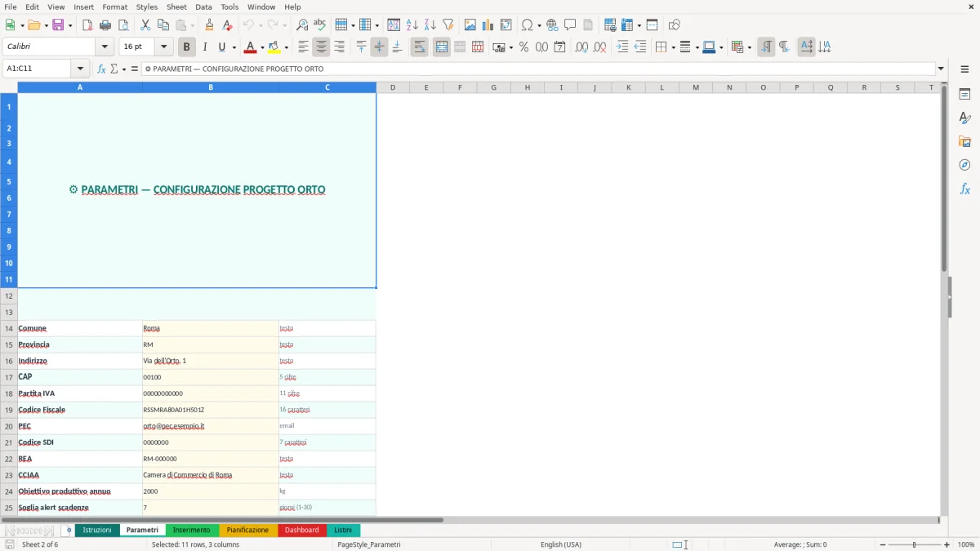Click the Zoom In plus button
The image size is (980, 551).
947,544
